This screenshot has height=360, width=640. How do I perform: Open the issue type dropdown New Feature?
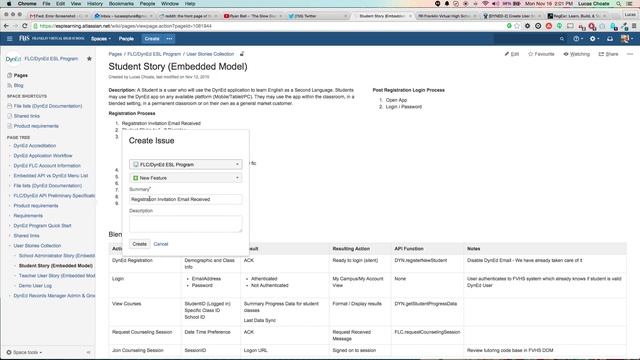[x=186, y=178]
